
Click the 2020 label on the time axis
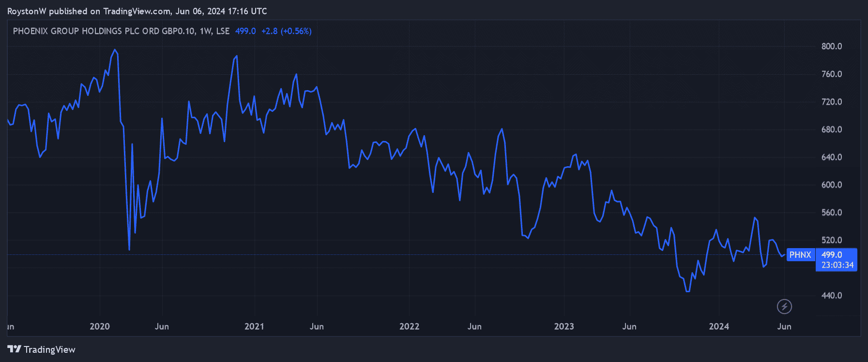[x=100, y=327]
